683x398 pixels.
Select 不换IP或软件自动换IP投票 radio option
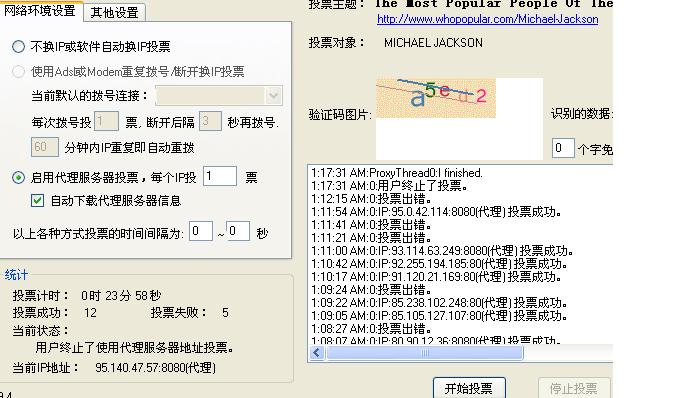[18, 47]
